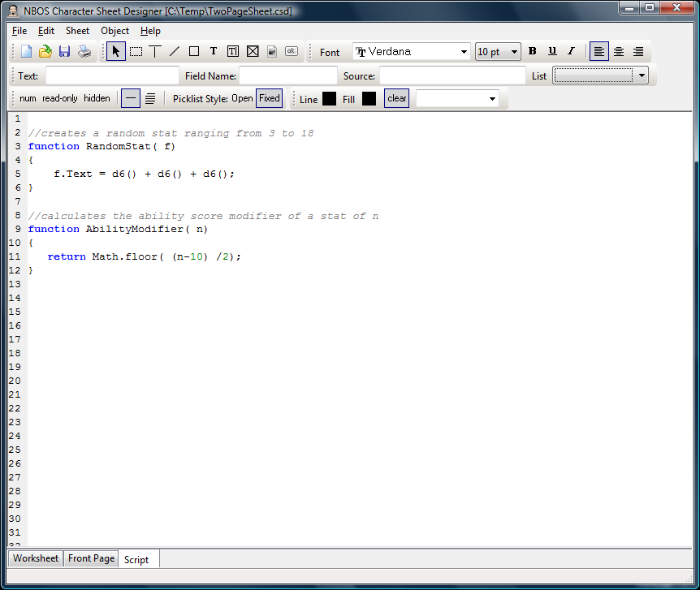Screen dimensions: 700x590
Task: Open the Edit menu
Action: [46, 31]
